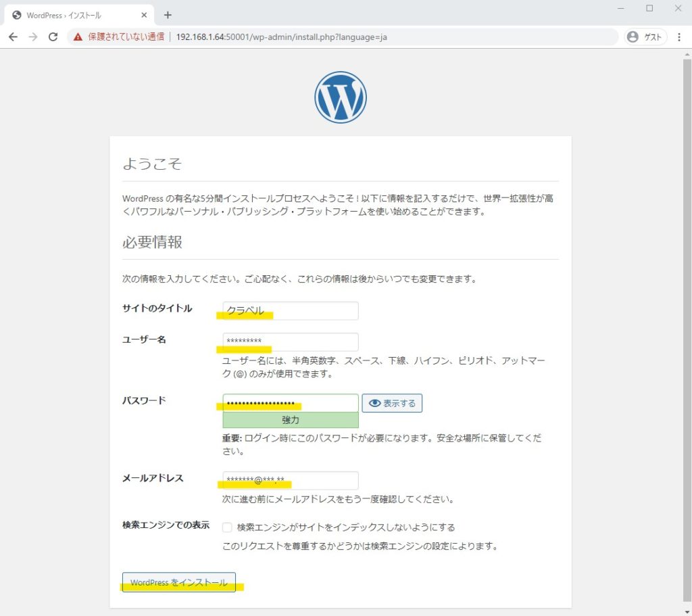Click the 強力 password strength indicator
The width and height of the screenshot is (692, 616).
pos(291,420)
